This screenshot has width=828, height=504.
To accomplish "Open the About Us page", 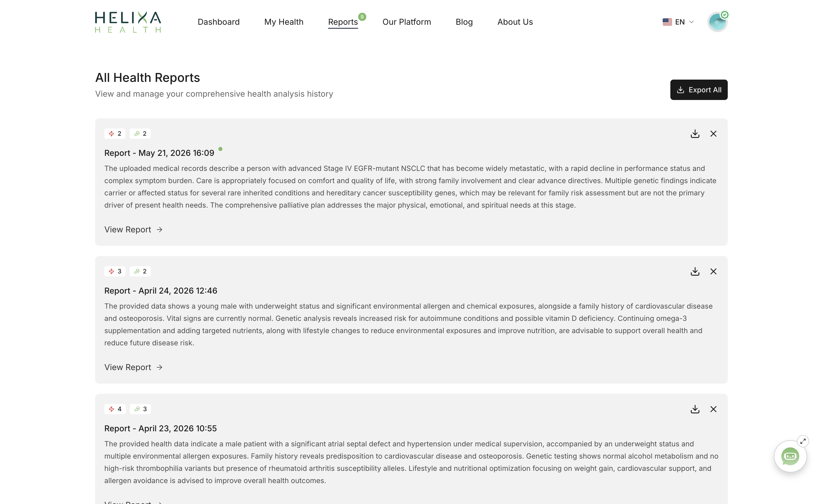I will click(x=515, y=22).
